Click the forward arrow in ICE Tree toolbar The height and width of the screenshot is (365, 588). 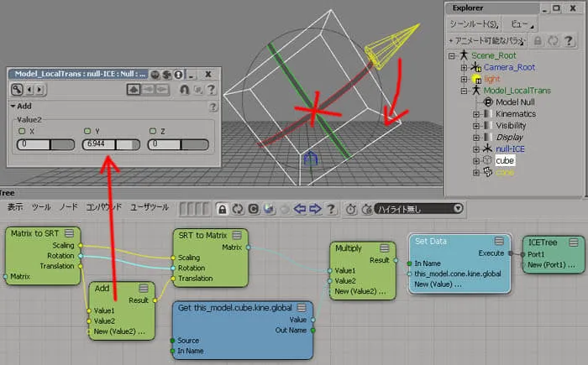(315, 209)
